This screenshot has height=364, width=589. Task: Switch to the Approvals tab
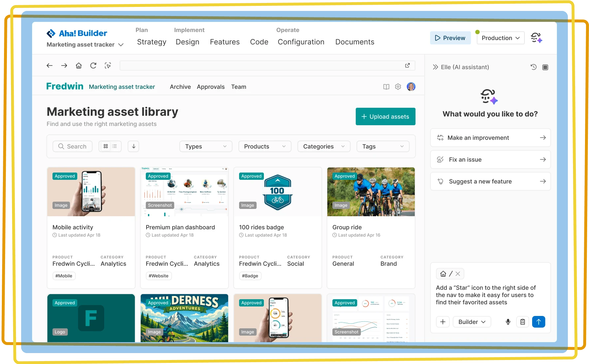pos(211,87)
